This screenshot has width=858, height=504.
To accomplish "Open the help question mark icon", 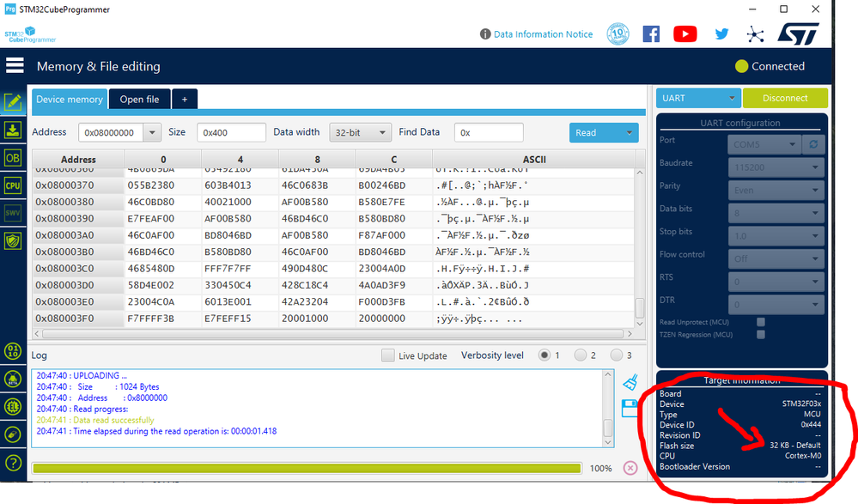I will click(x=13, y=463).
